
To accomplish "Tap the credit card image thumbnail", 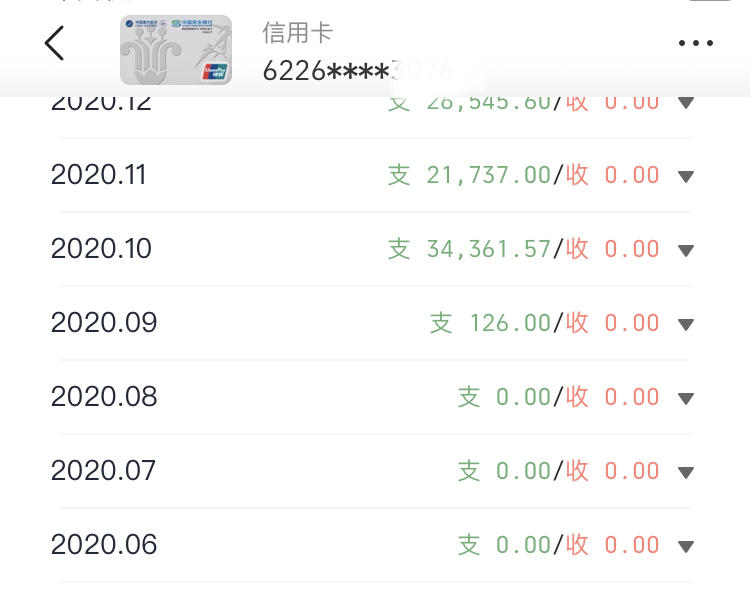I will coord(176,50).
